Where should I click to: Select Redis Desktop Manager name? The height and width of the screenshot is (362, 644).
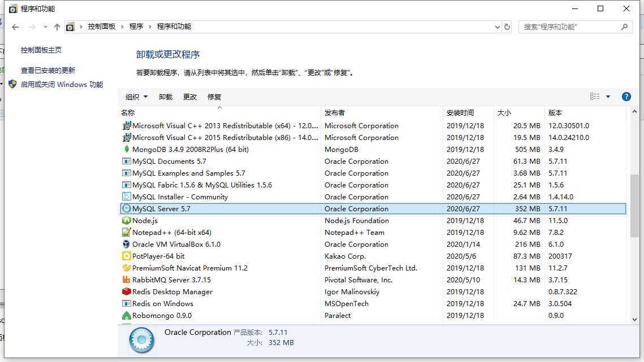coord(172,292)
